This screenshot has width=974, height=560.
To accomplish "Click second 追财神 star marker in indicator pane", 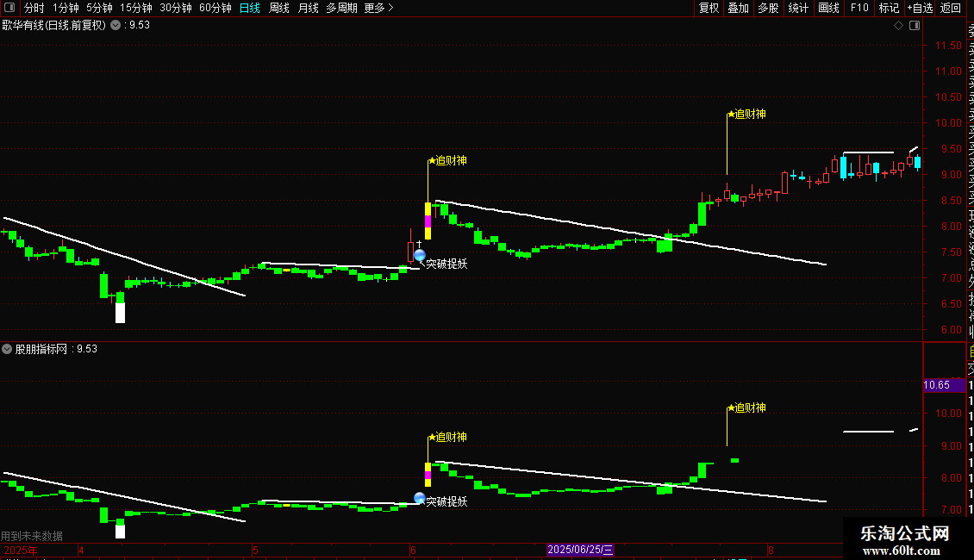I will 731,408.
